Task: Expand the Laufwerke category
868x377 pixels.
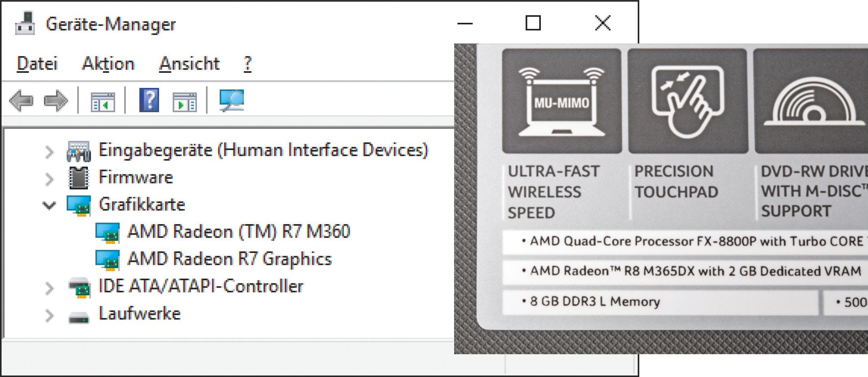Action: [x=49, y=315]
